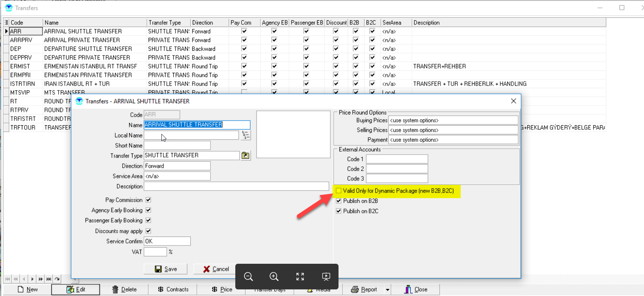Select the TRANSFER+REHBER description cell
644x296 pixels.
tap(509, 66)
